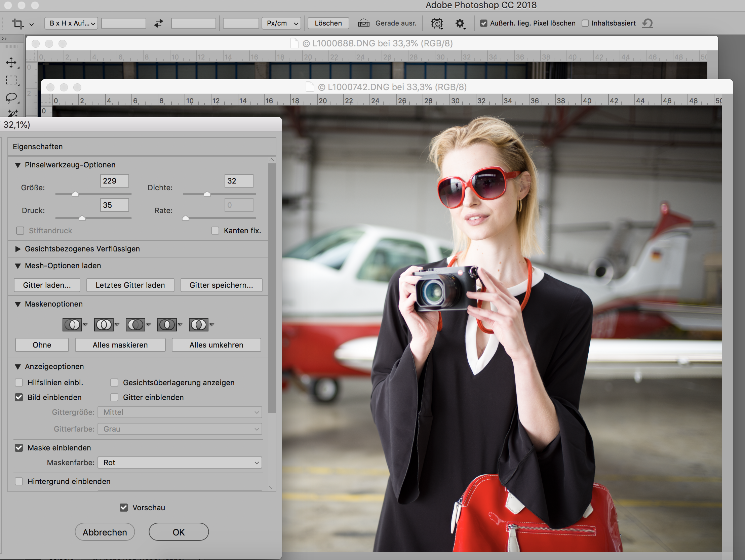Click fourth mask option icon (intersect)
Viewport: 745px width, 560px height.
[167, 325]
